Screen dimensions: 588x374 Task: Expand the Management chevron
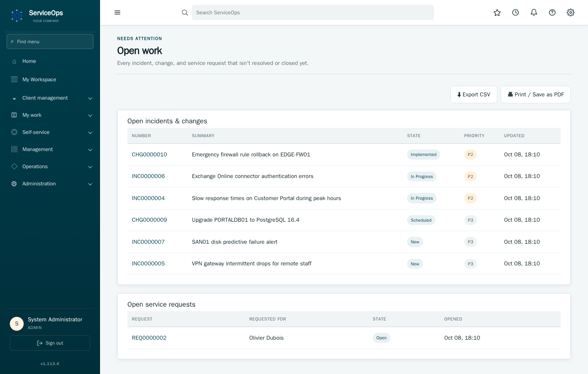90,150
